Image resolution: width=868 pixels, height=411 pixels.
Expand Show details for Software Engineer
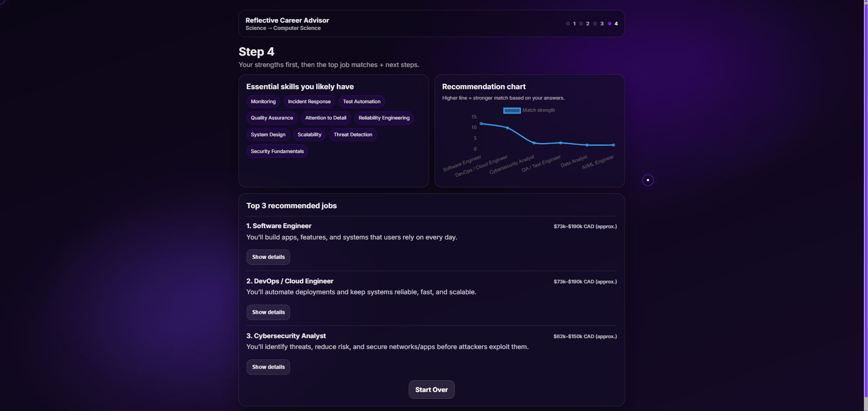coord(268,257)
